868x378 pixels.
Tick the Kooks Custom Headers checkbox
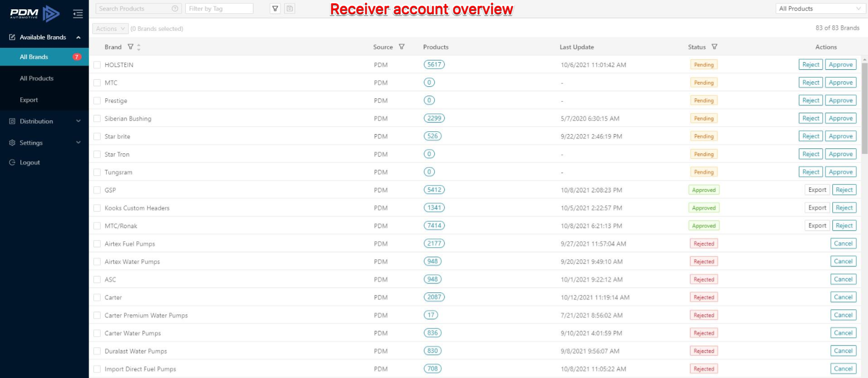tap(97, 208)
